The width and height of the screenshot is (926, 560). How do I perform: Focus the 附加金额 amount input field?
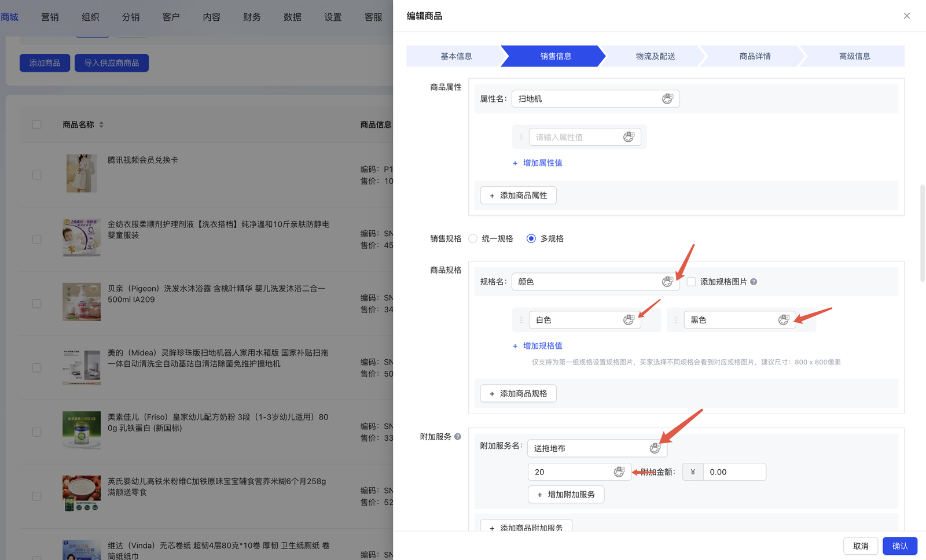[733, 472]
